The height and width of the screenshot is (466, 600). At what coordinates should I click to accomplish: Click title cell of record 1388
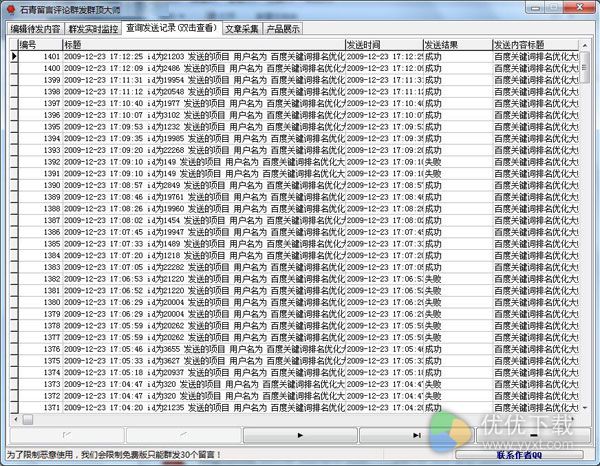click(204, 209)
